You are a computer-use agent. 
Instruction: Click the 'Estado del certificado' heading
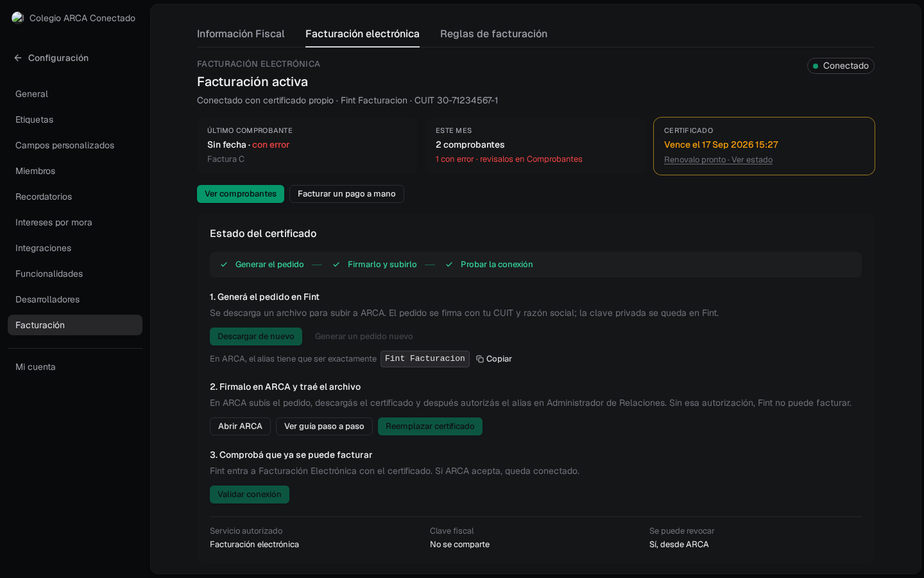pos(263,234)
